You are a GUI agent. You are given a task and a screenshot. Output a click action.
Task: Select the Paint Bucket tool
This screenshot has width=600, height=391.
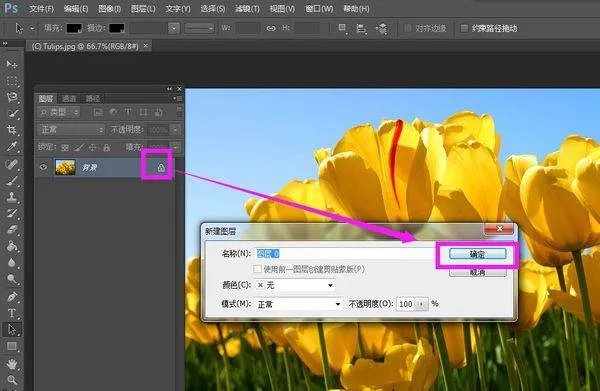[x=12, y=247]
